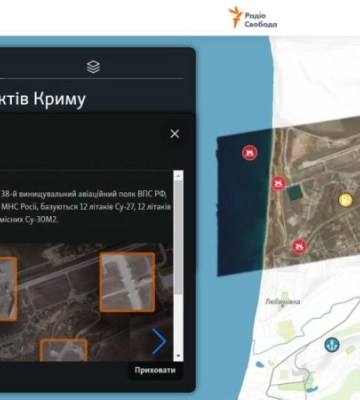The height and width of the screenshot is (400, 360).
Task: Click the Радіо Свобода logo
Action: point(253,17)
